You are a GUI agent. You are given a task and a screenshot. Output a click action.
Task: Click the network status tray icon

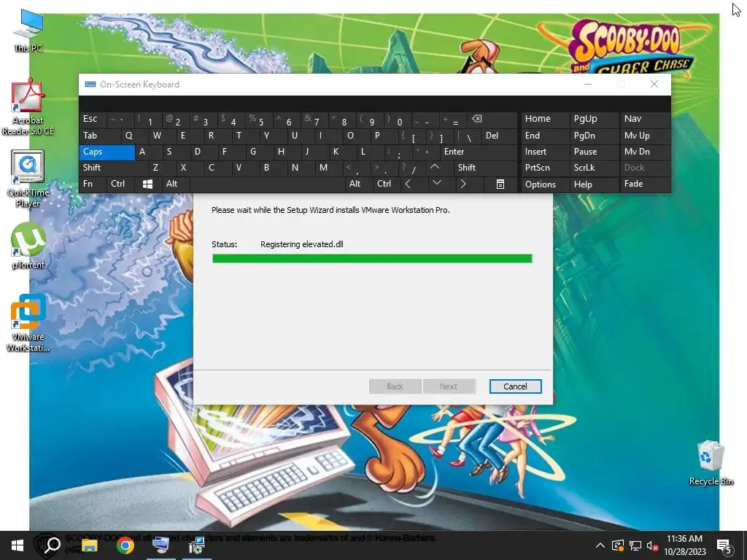[635, 545]
